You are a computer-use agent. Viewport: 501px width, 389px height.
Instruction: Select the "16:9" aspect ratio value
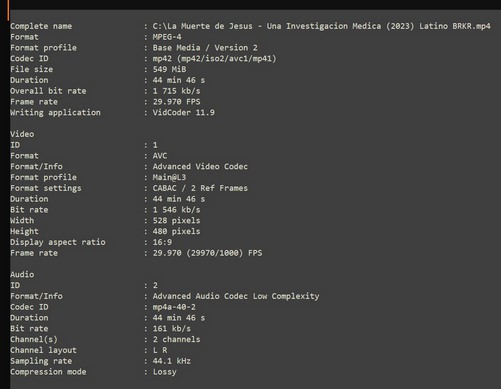[162, 242]
